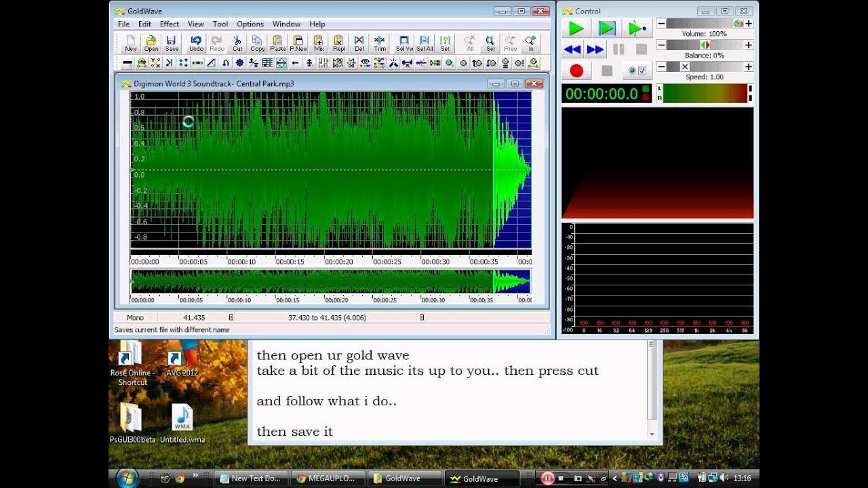Screen dimensions: 868x488
Task: Open the Help menu
Action: [x=317, y=24]
